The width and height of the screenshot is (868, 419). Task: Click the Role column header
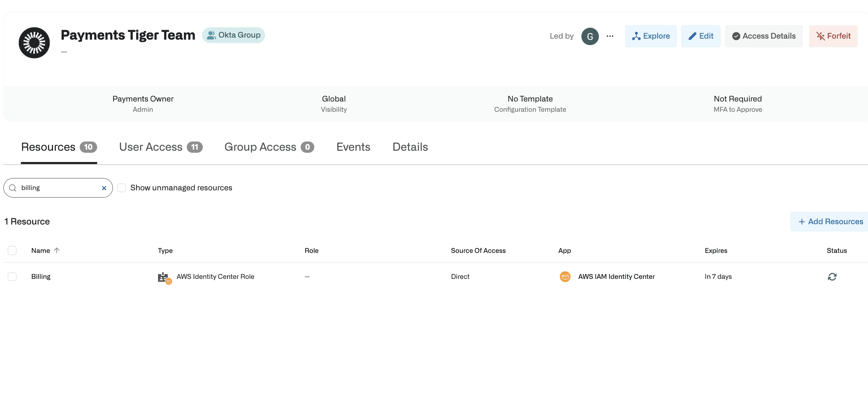pyautogui.click(x=312, y=251)
